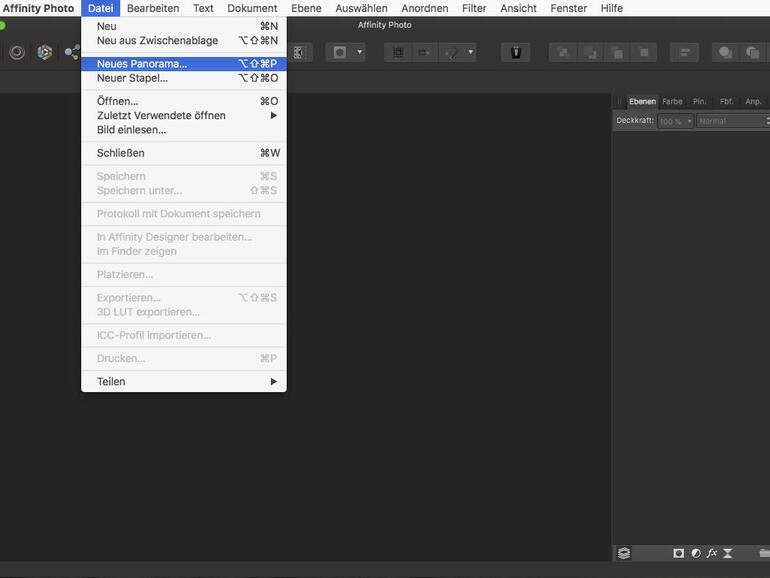This screenshot has width=770, height=578.
Task: Open the quick mask dropdown arrow
Action: [359, 52]
